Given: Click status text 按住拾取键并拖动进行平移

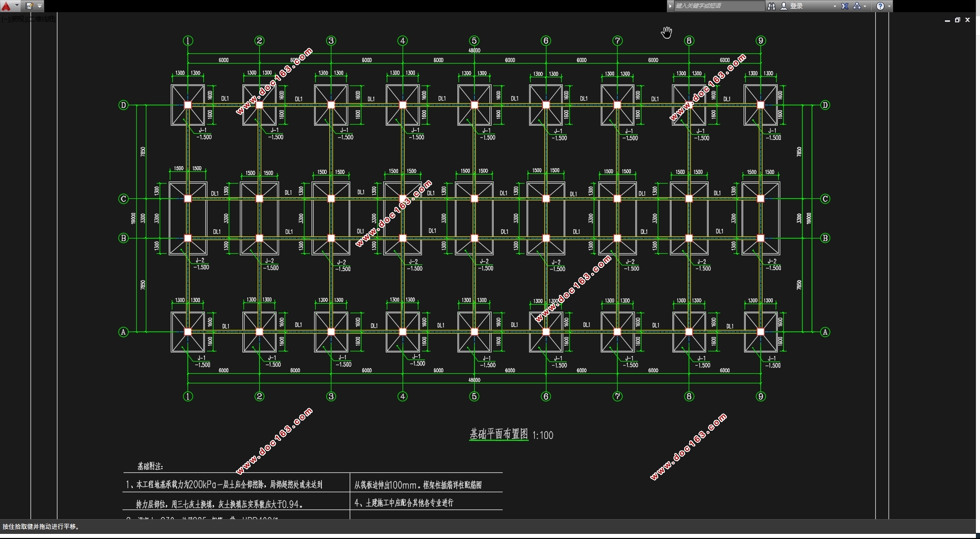Looking at the screenshot, I should pyautogui.click(x=42, y=527).
